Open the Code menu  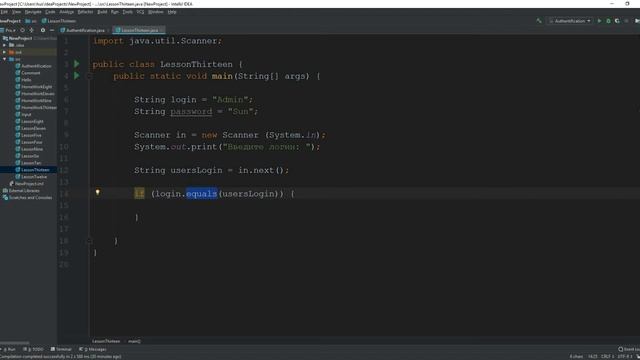[50, 12]
